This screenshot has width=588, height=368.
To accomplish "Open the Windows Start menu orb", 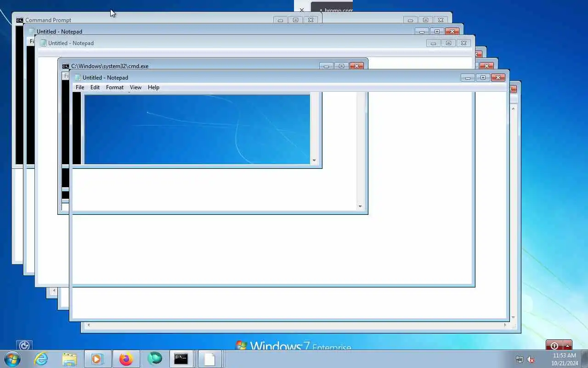I will point(12,359).
